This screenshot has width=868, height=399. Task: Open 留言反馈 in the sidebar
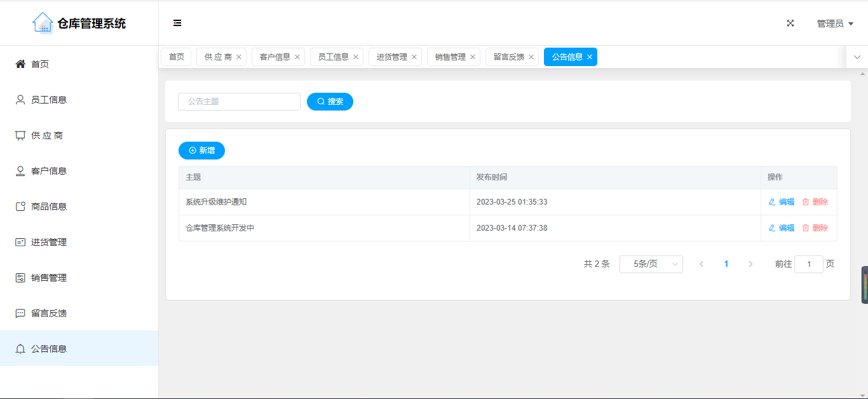(48, 313)
